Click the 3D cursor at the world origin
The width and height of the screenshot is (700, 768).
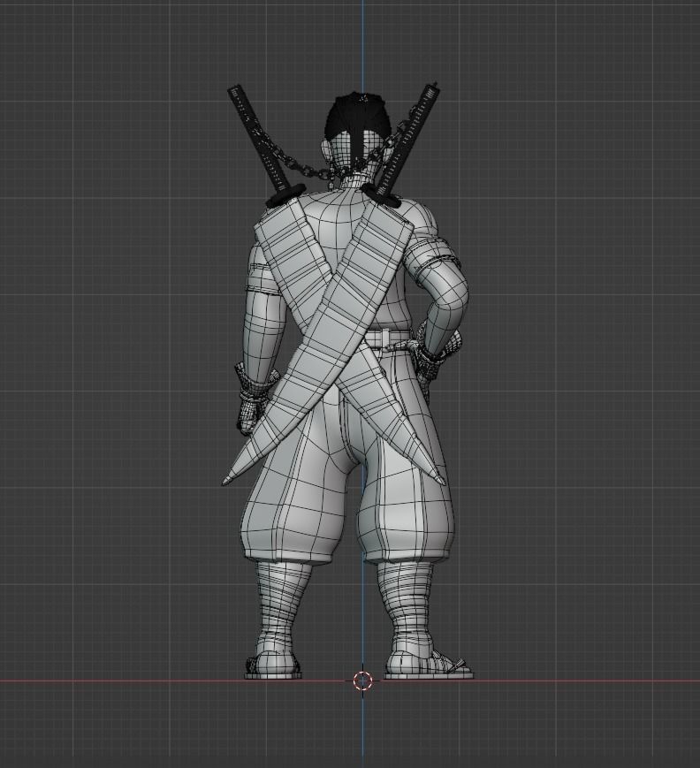(362, 681)
